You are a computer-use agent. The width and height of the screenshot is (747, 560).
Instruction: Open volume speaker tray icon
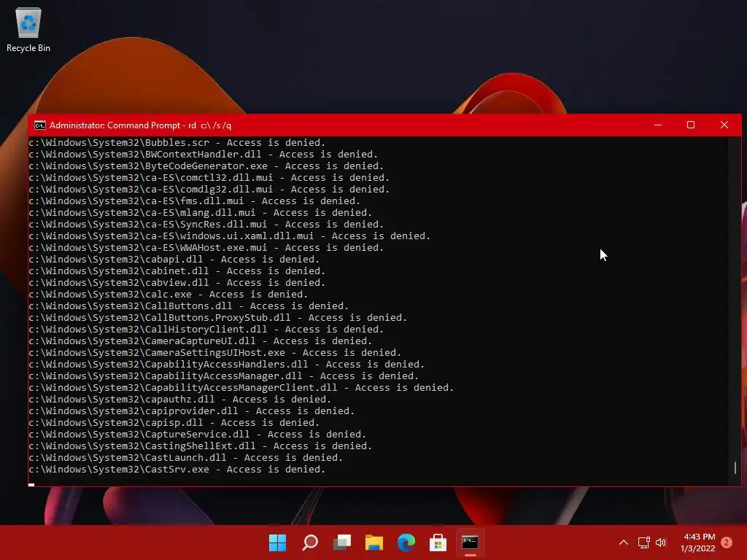click(x=661, y=542)
